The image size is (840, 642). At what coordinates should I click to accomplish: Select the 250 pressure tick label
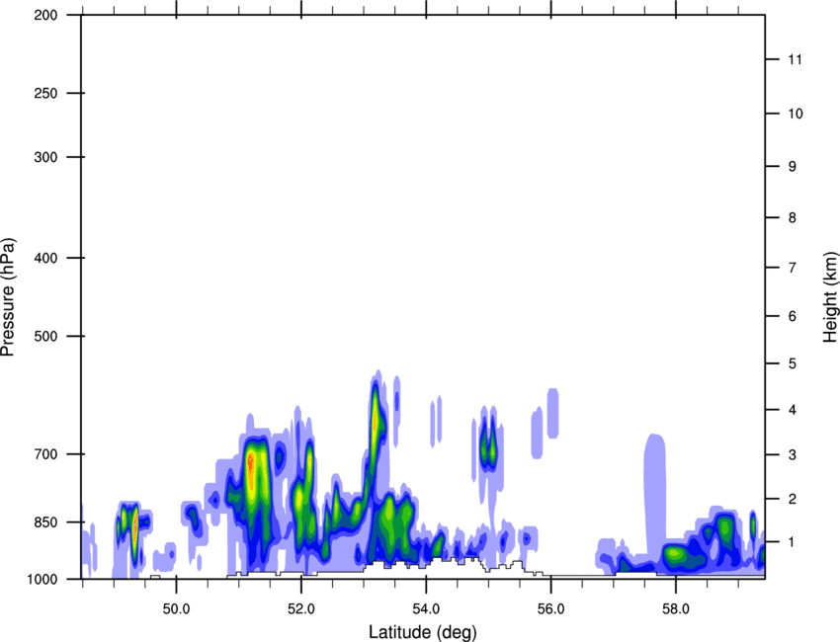[x=45, y=93]
